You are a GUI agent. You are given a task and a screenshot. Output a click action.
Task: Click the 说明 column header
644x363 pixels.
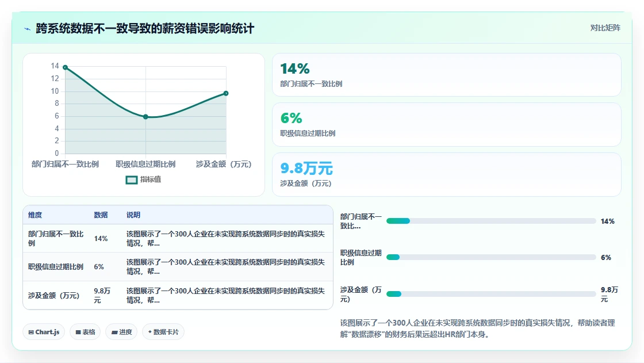[x=133, y=215]
